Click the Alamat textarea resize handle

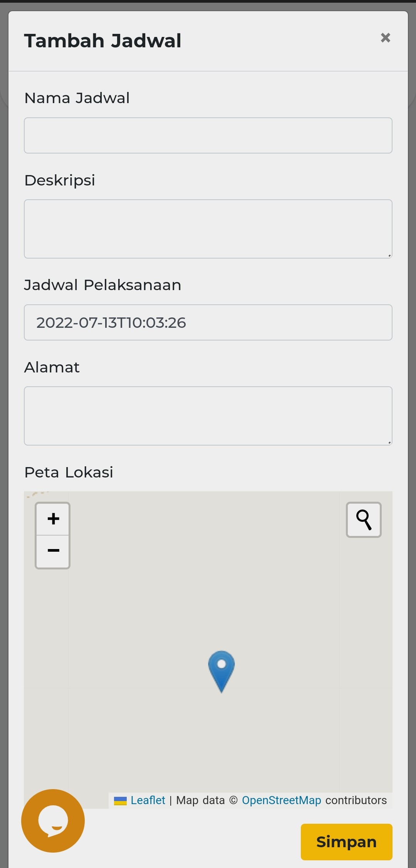tap(389, 442)
